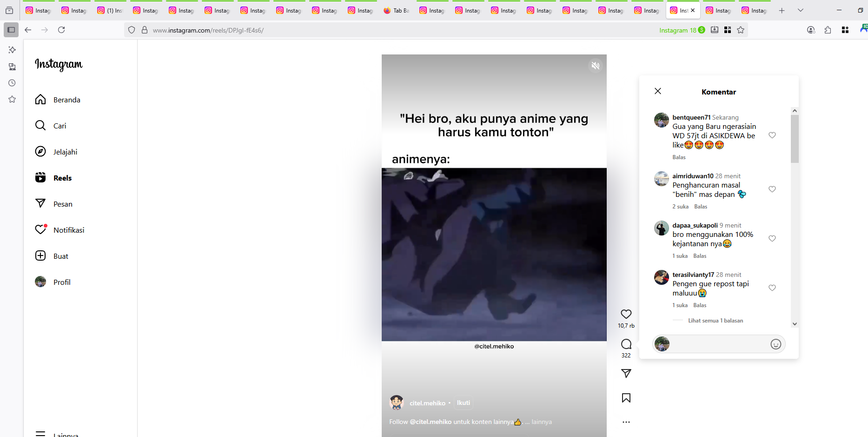The image size is (868, 437).
Task: Open citel.mehiko profile from reel
Action: tap(427, 403)
